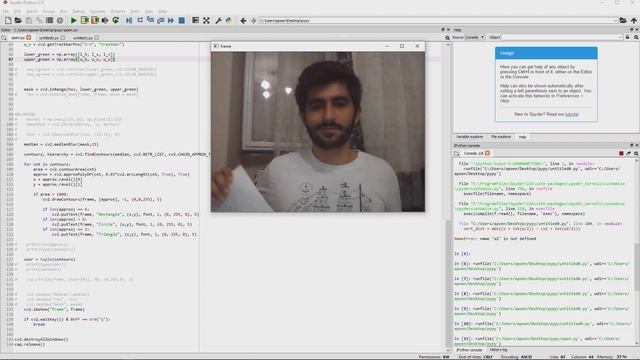Open the Spyder tutorial link
The height and width of the screenshot is (360, 640).
click(x=571, y=114)
